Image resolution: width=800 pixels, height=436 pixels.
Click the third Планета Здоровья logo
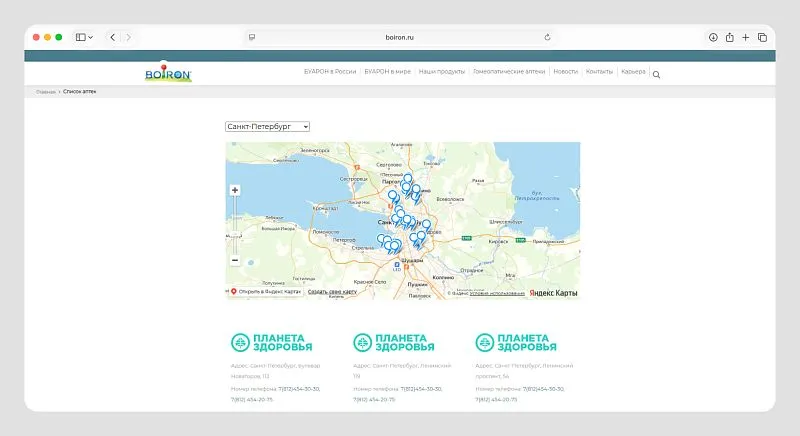(x=516, y=343)
